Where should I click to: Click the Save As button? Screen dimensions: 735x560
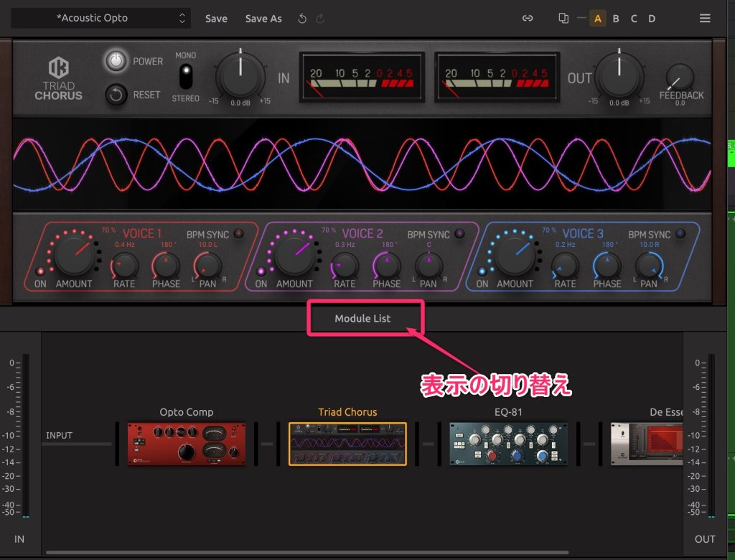pyautogui.click(x=263, y=19)
